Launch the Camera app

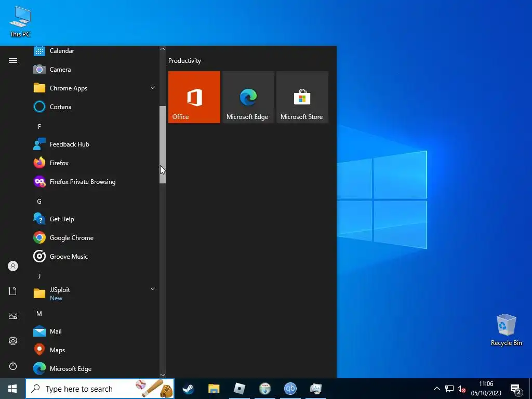point(95,70)
